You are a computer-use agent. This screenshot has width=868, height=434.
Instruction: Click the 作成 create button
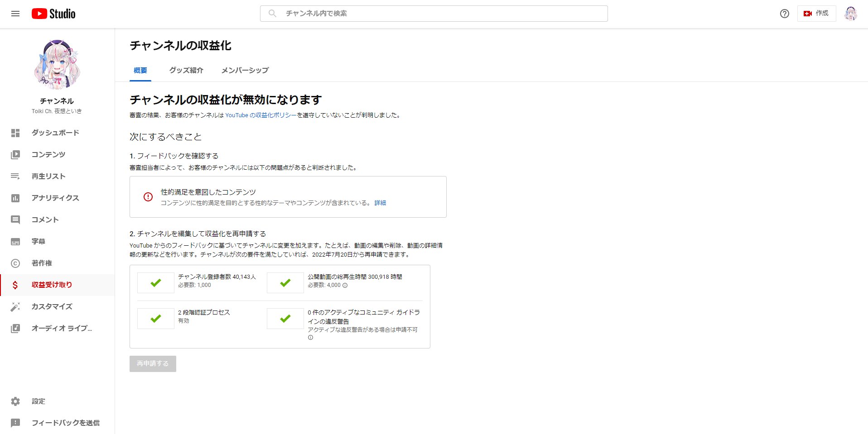click(816, 14)
